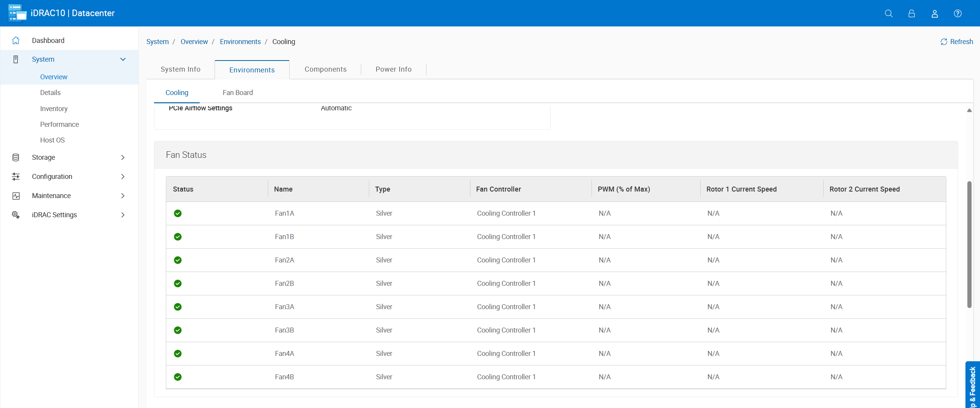Click the Refresh link
This screenshot has height=408, width=980.
pyautogui.click(x=957, y=42)
